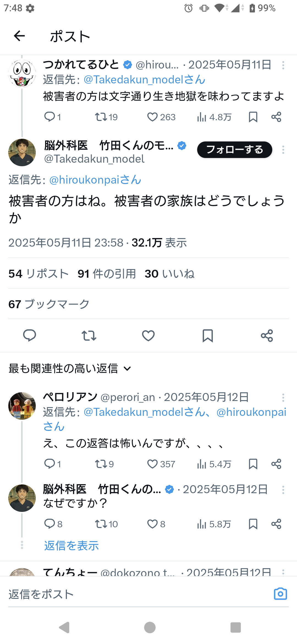Open more options menu for ペロリアン reply

pyautogui.click(x=283, y=397)
